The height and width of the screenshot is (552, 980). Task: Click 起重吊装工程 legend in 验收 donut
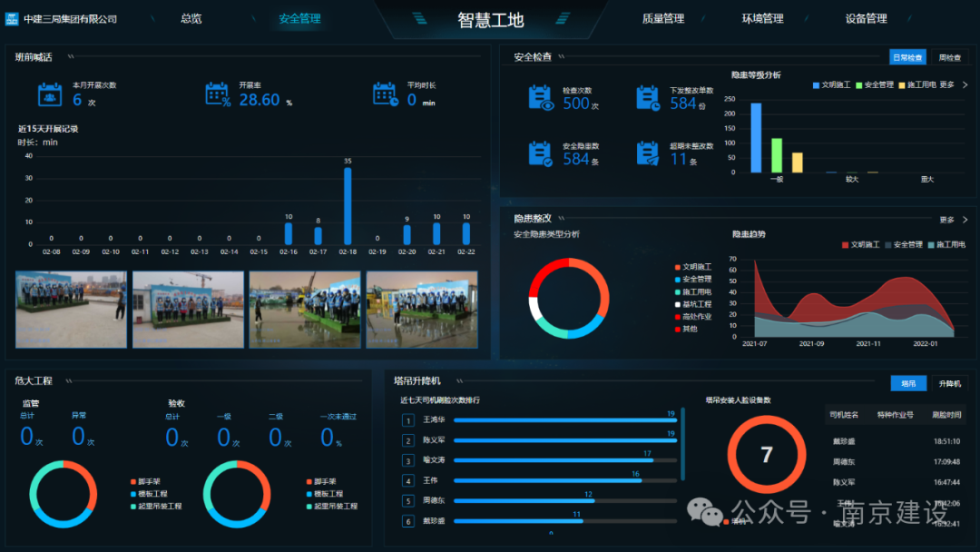(x=332, y=507)
